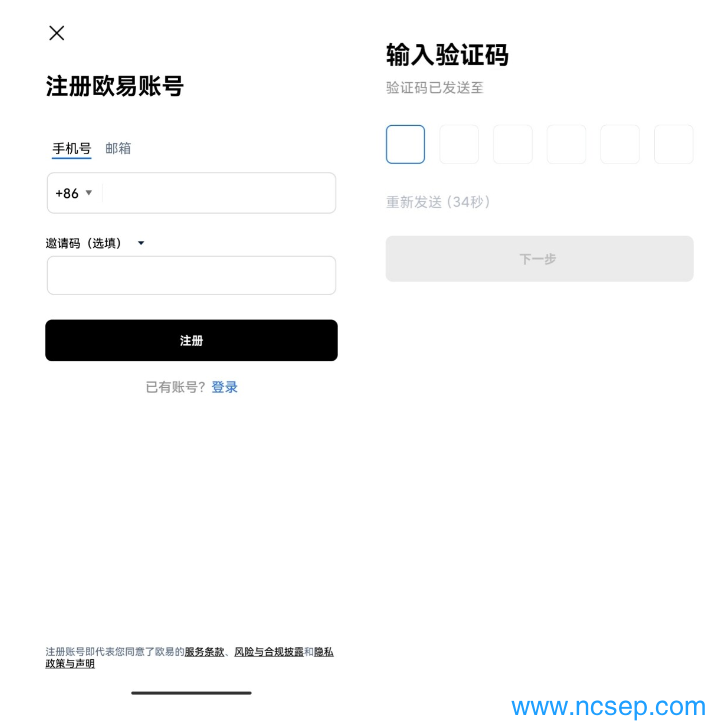Open the 风险与合规披露 link
Image resolution: width=715 pixels, height=725 pixels.
(269, 651)
